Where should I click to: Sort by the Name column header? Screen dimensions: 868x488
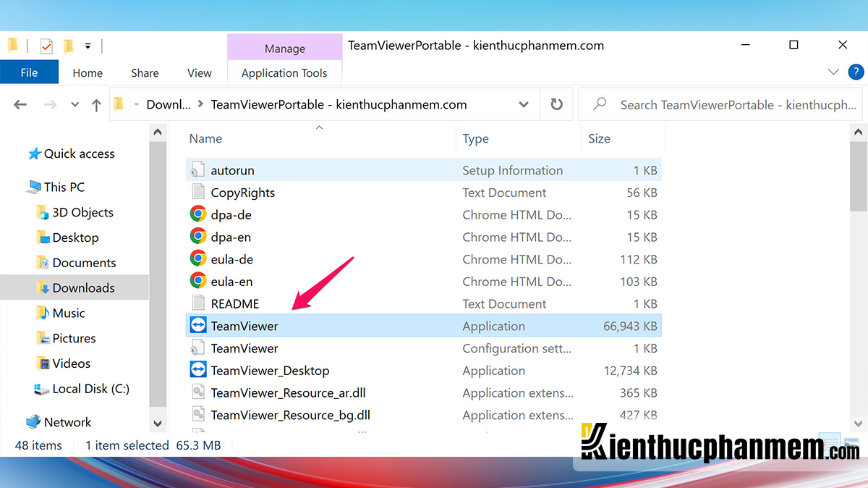tap(205, 138)
